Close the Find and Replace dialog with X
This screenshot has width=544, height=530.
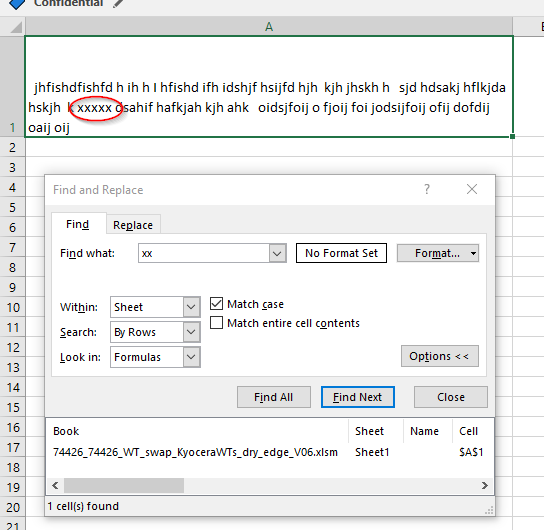point(472,189)
